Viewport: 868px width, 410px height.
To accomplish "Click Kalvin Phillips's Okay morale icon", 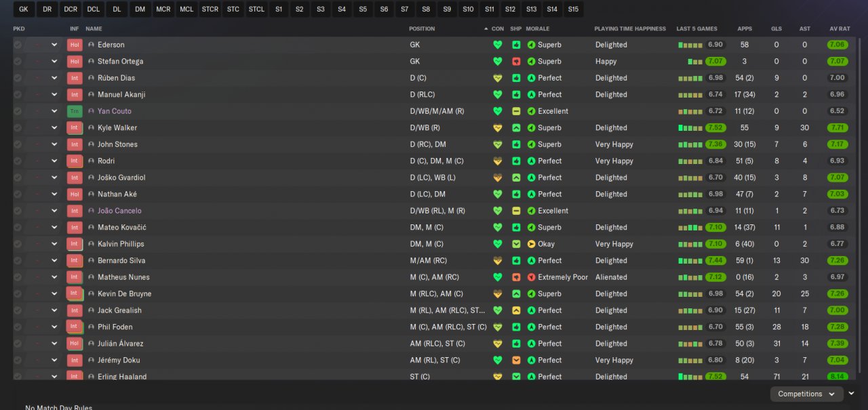I will pos(532,244).
